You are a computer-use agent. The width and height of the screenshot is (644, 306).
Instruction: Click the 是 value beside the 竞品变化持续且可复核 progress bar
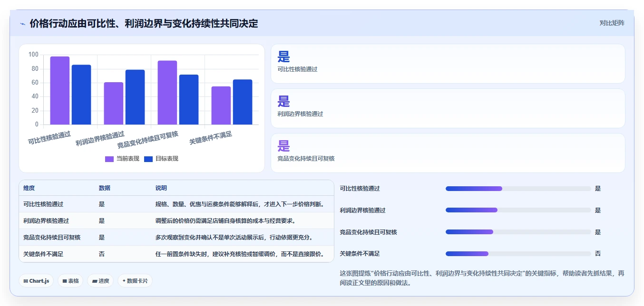pos(598,232)
